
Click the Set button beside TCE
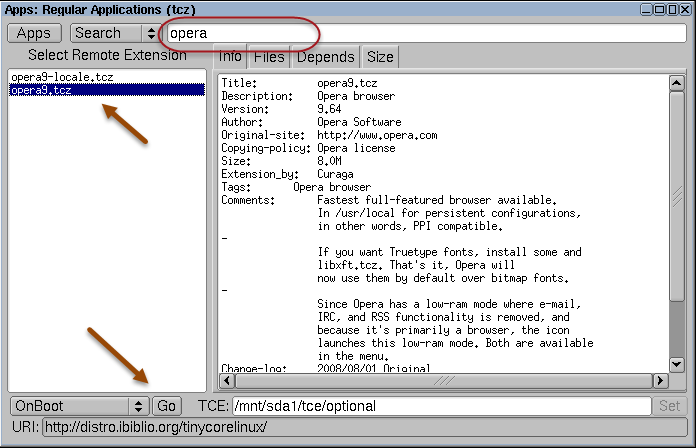click(669, 405)
